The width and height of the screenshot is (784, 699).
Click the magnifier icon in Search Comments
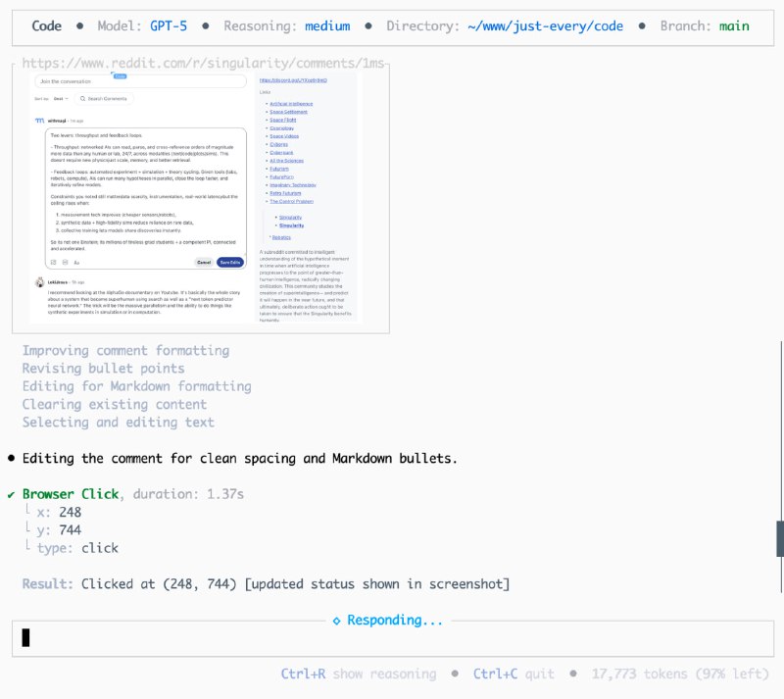[82, 99]
